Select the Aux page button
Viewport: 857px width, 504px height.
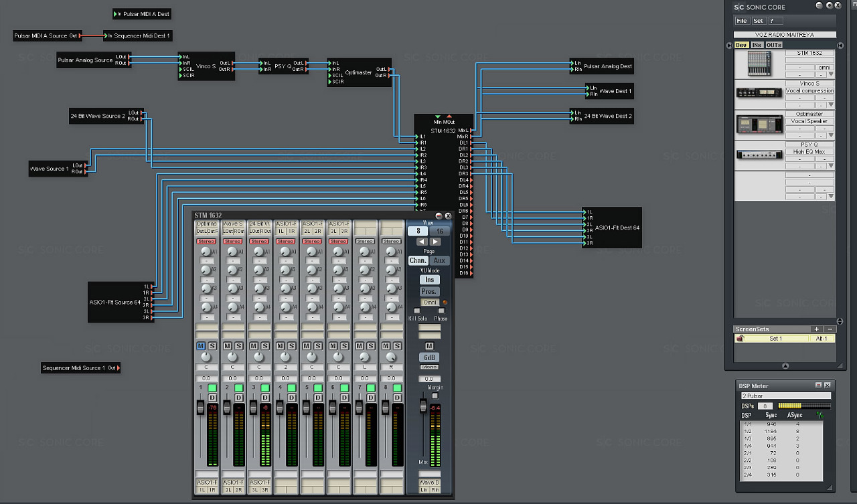(439, 260)
